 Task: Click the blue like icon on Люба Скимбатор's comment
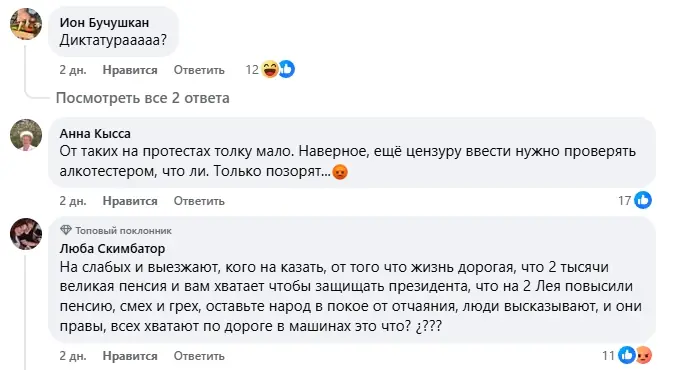(627, 355)
